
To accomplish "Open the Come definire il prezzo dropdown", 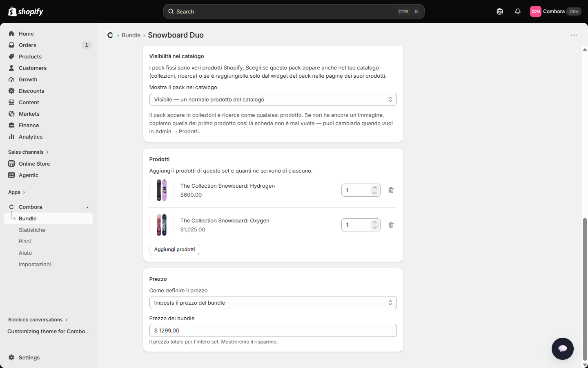I will (x=273, y=303).
